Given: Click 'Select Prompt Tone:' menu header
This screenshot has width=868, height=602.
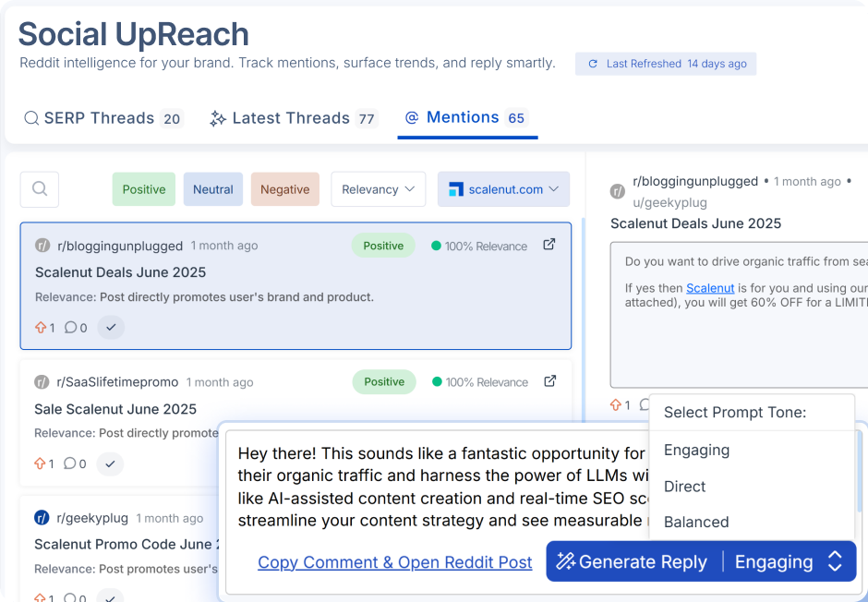Looking at the screenshot, I should click(735, 412).
